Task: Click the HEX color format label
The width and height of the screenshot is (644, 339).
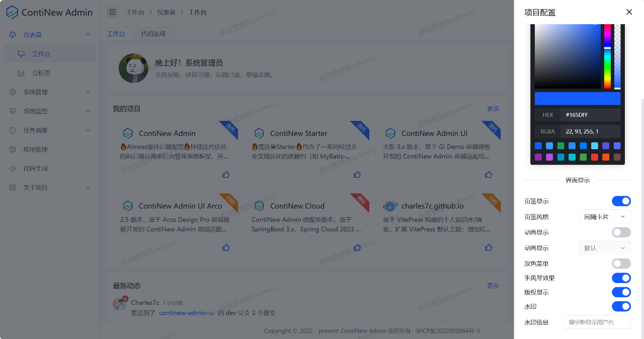Action: (x=548, y=115)
